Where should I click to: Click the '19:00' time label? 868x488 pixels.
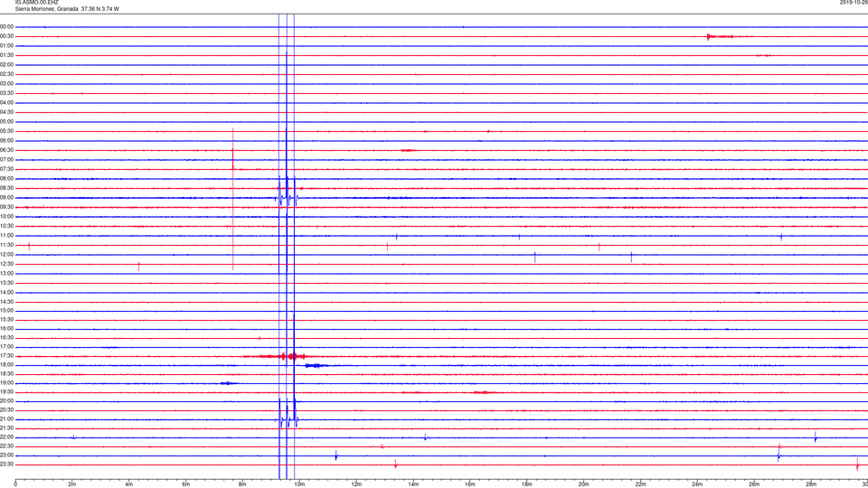[7, 383]
